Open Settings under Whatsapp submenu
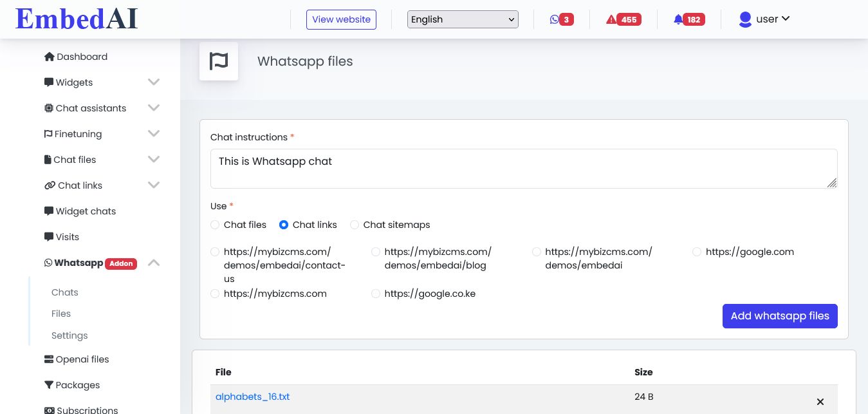868x414 pixels. coord(69,335)
